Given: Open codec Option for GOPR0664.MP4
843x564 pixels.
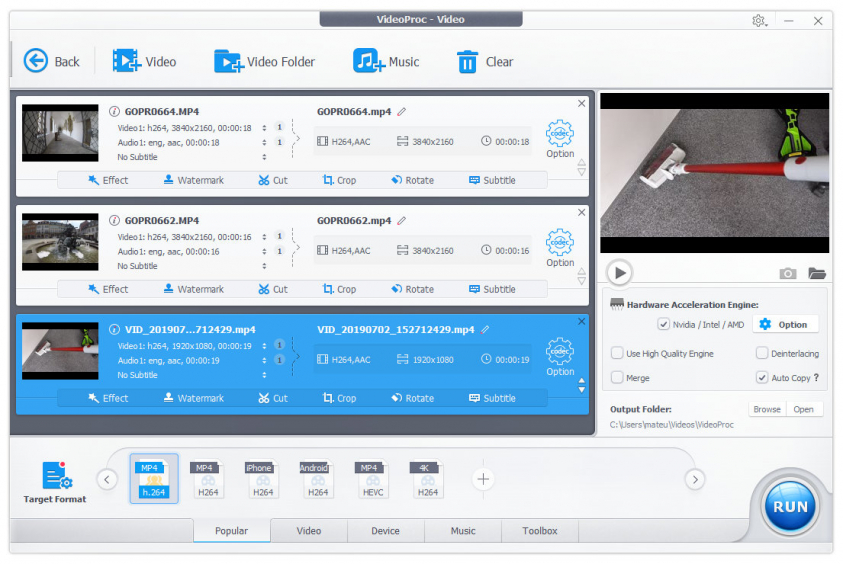Looking at the screenshot, I should [559, 138].
